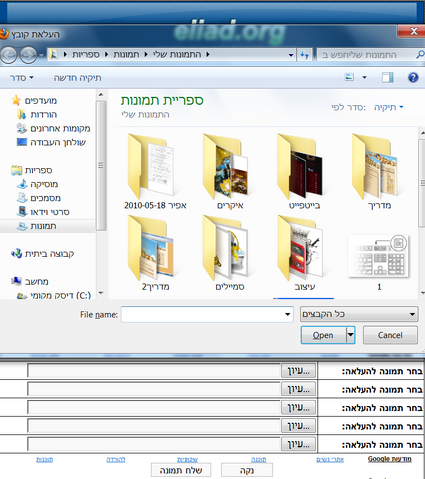The image size is (425, 479).
Task: Select הורדות downloads in sidebar
Action: pyautogui.click(x=37, y=115)
